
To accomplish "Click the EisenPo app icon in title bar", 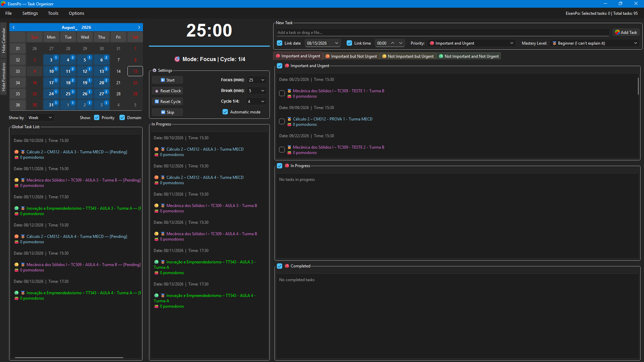I will coord(3,4).
